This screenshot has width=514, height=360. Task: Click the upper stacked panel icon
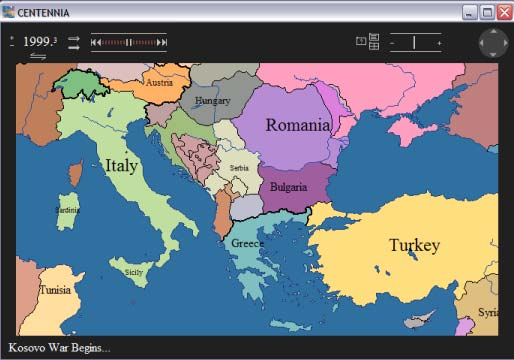coord(374,37)
